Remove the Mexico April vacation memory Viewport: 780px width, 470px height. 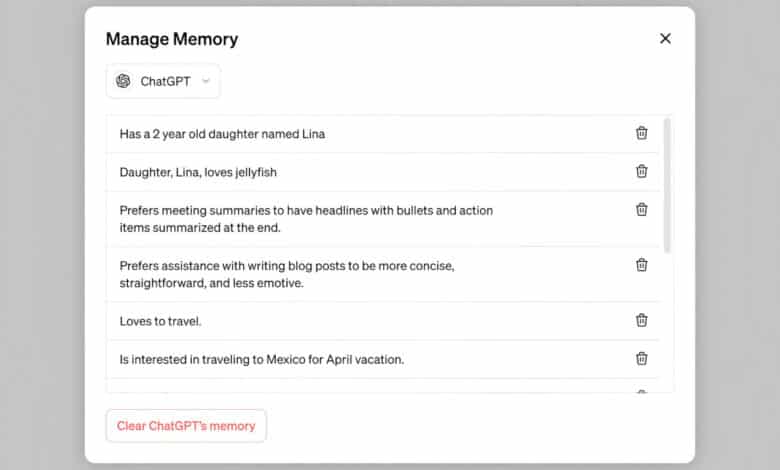tap(641, 358)
